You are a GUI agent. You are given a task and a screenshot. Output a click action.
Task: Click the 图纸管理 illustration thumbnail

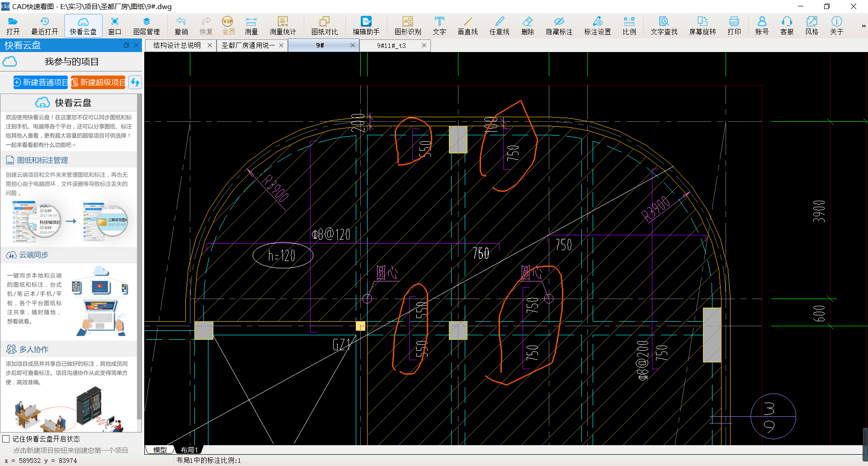coord(71,221)
